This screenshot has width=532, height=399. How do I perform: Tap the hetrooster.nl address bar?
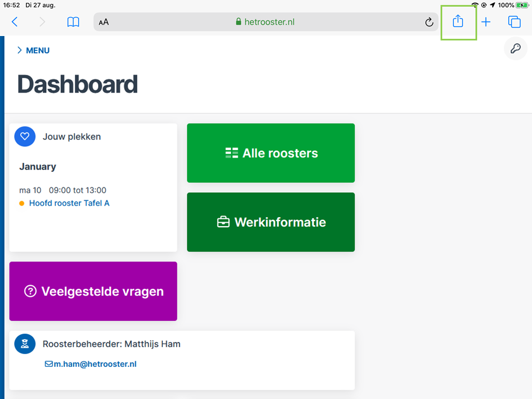pyautogui.click(x=265, y=22)
